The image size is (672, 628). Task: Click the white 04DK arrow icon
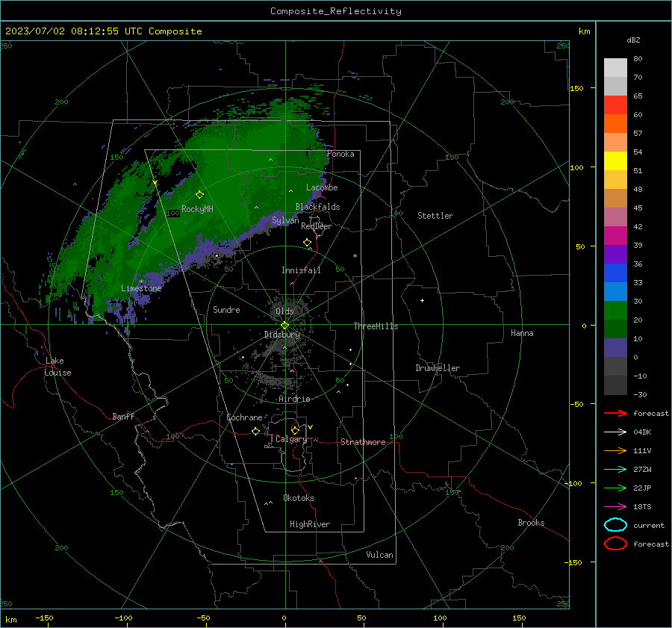615,432
